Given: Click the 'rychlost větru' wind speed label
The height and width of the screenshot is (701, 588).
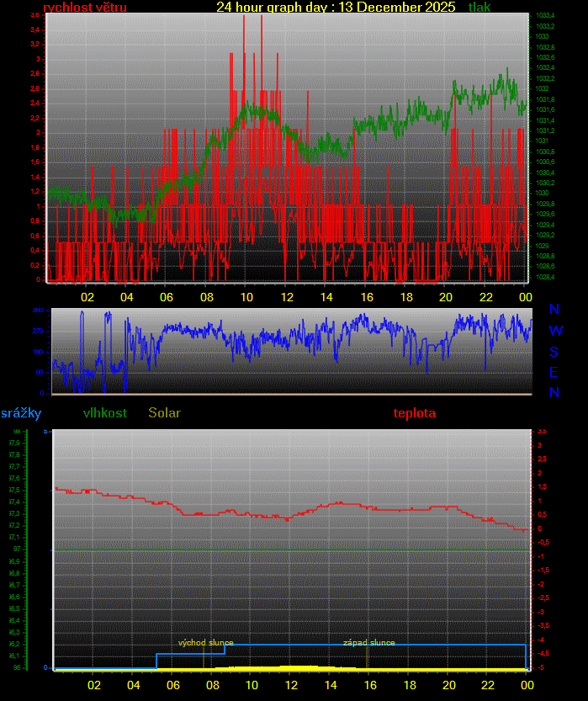Looking at the screenshot, I should click(x=84, y=8).
